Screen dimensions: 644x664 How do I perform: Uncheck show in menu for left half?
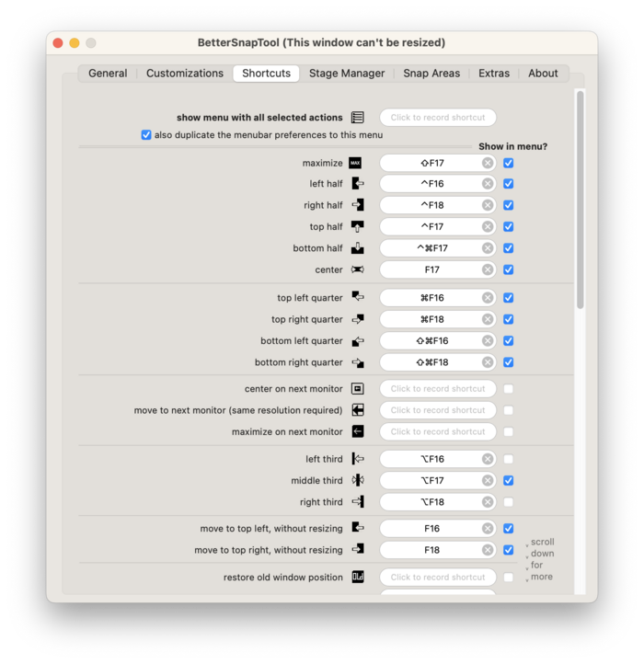click(509, 184)
